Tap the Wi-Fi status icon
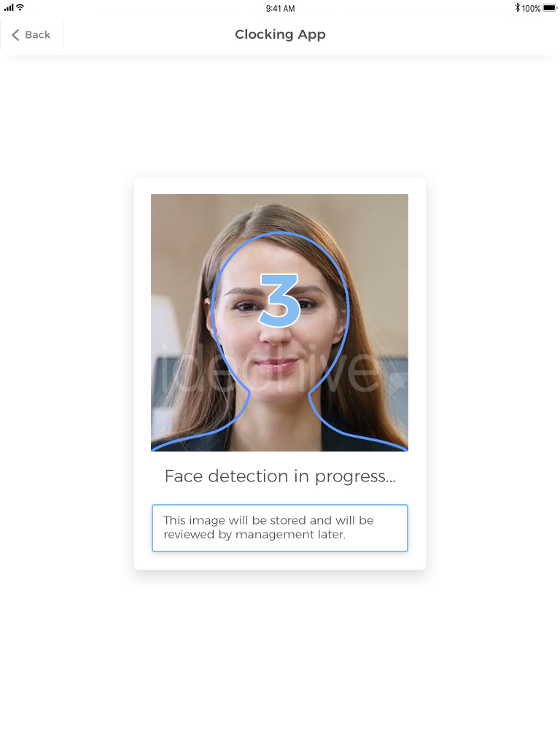The width and height of the screenshot is (560, 747). (20, 7)
